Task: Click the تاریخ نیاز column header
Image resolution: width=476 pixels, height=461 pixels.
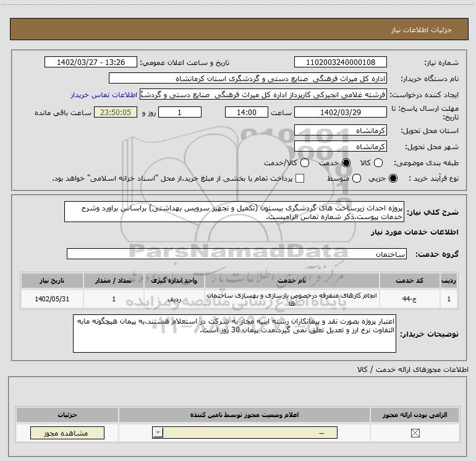Action: pos(52,280)
